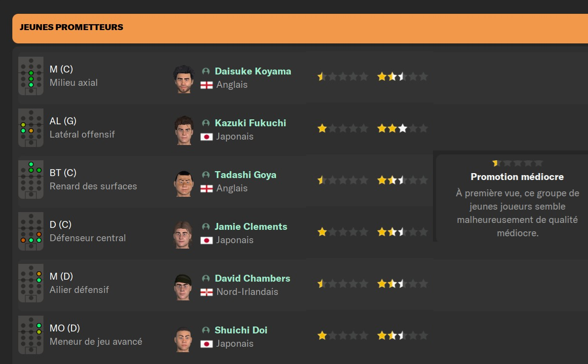The image size is (588, 364).
Task: Select the David Chambers name link
Action: click(252, 279)
